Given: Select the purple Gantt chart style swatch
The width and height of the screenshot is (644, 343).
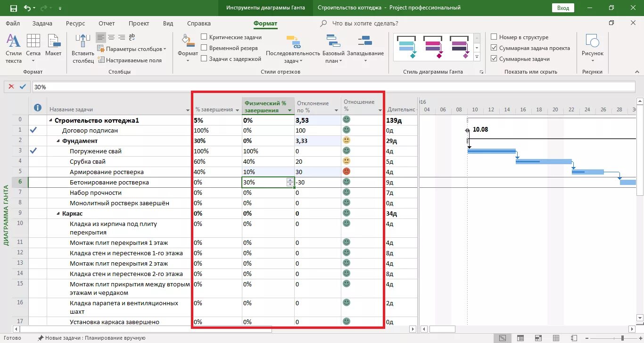Looking at the screenshot, I should [x=460, y=47].
